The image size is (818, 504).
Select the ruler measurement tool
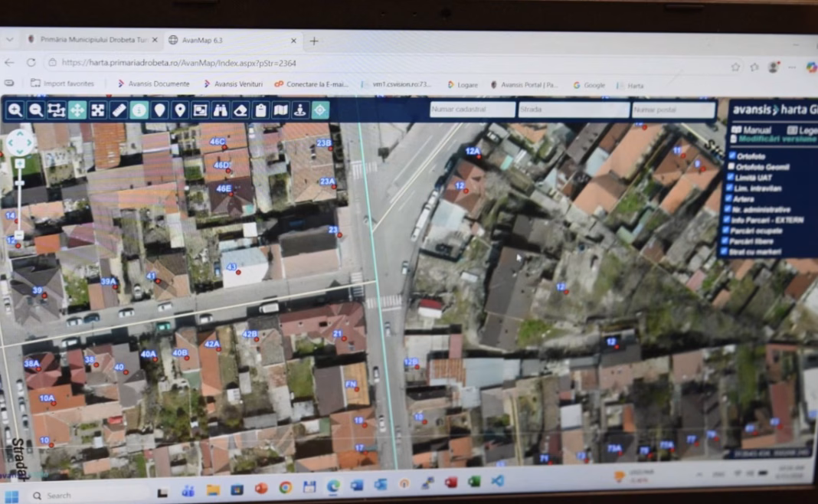tap(119, 110)
